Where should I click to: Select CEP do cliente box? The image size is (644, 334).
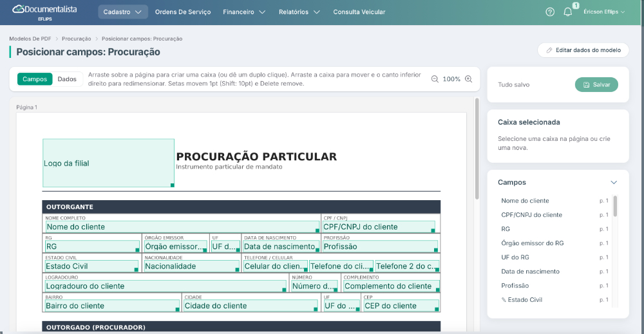(x=401, y=306)
